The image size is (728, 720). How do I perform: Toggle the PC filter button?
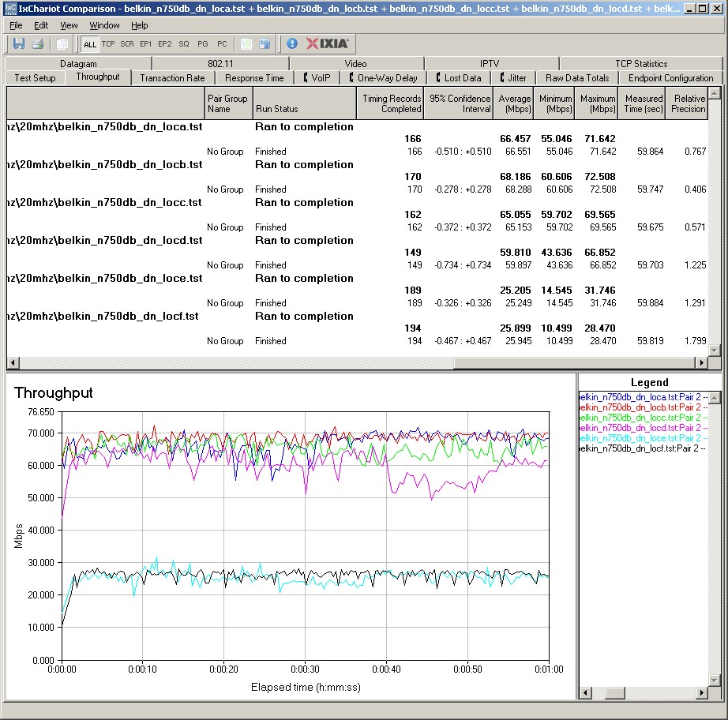coord(222,44)
